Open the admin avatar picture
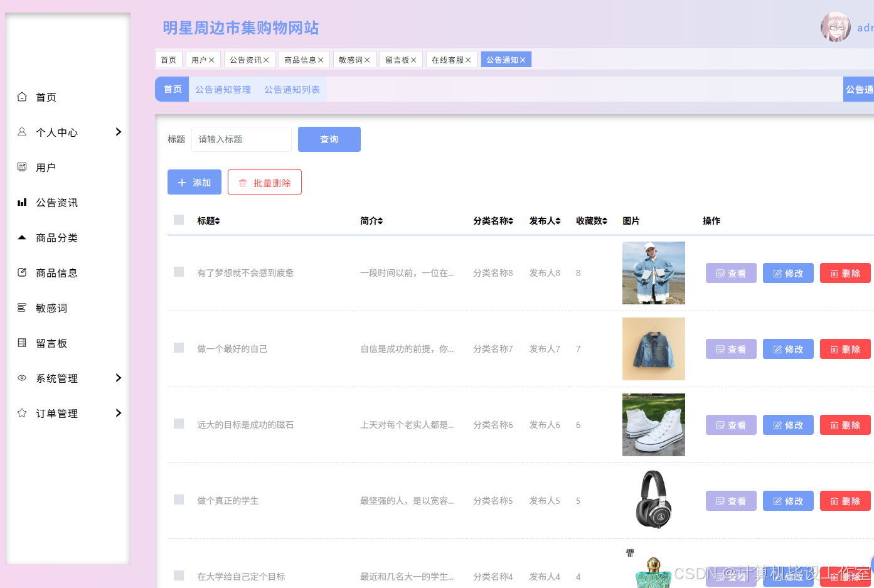 pos(836,27)
